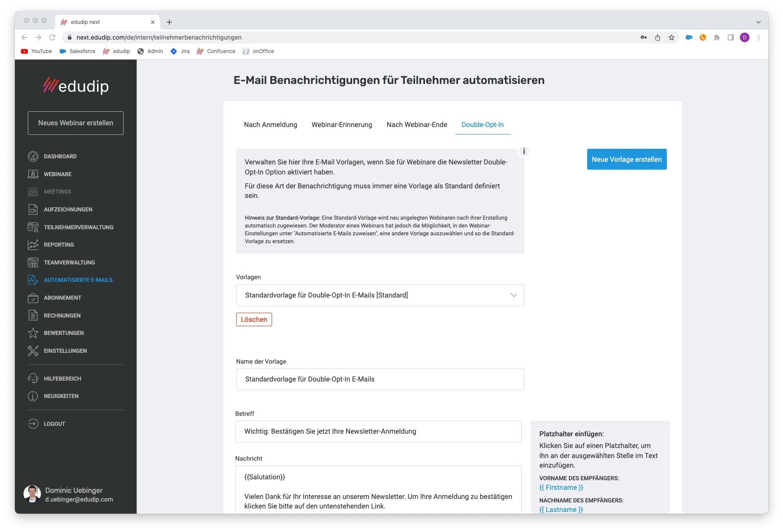Insert the {{ Firstname }} placeholder
783x532 pixels.
pos(561,488)
